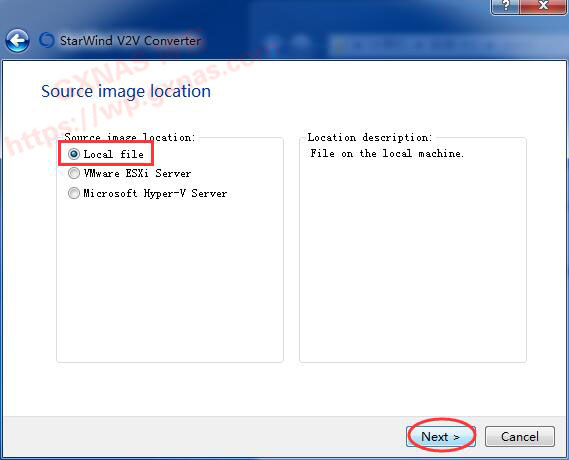Close the converter with the X button
This screenshot has width=569, height=460.
(x=543, y=7)
